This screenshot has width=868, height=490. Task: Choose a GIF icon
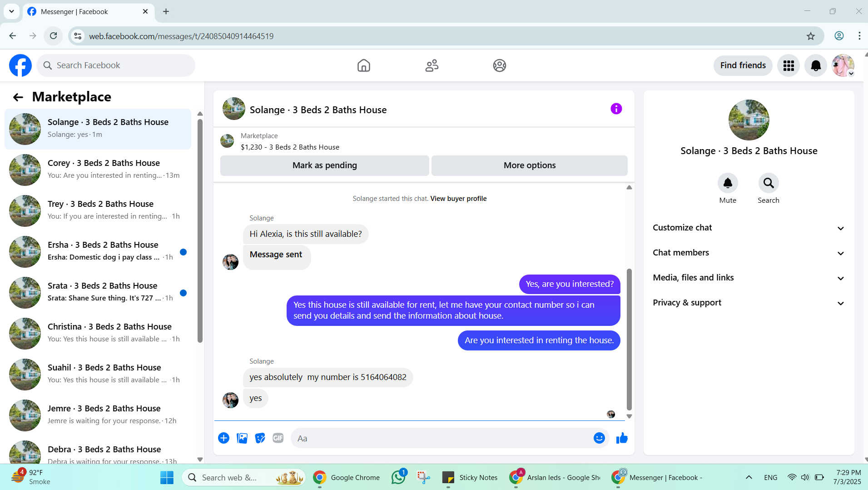(x=278, y=438)
